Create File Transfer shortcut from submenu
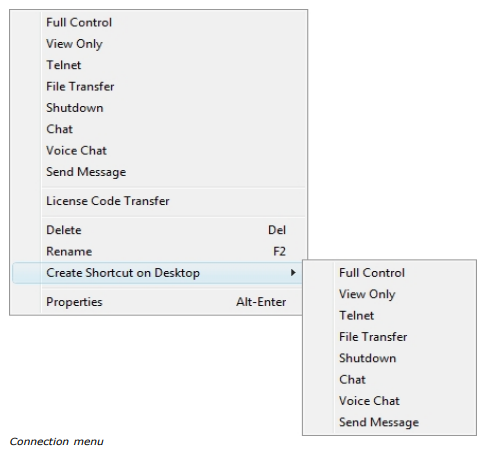 tap(389, 337)
